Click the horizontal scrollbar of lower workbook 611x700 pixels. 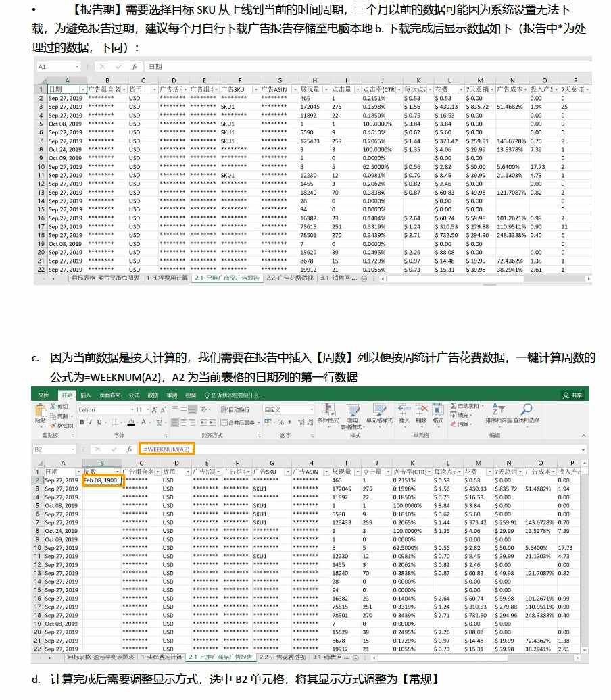point(443,658)
